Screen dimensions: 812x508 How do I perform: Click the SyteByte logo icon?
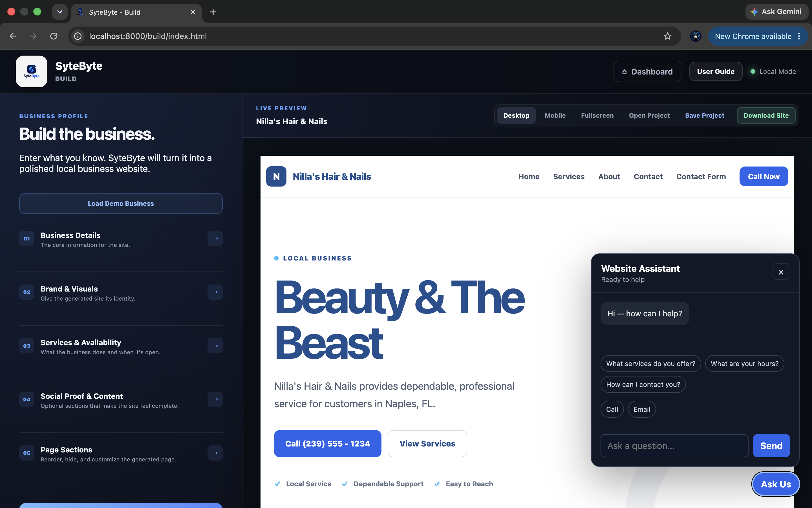click(32, 71)
